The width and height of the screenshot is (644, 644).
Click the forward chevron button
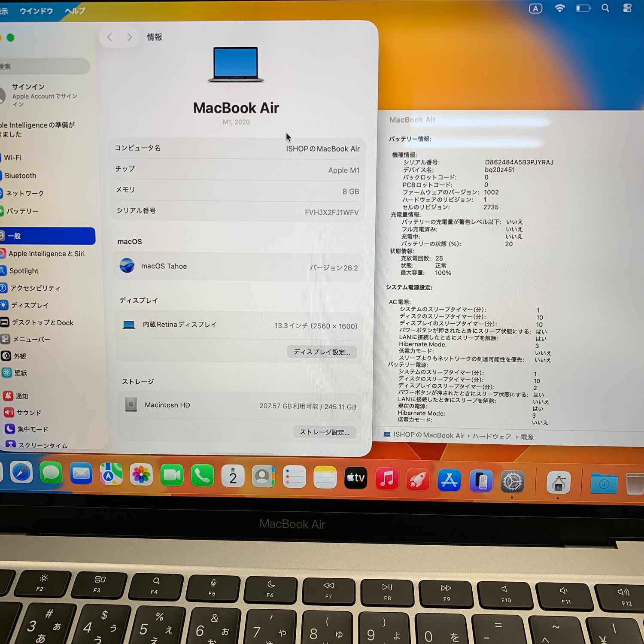pos(129,37)
